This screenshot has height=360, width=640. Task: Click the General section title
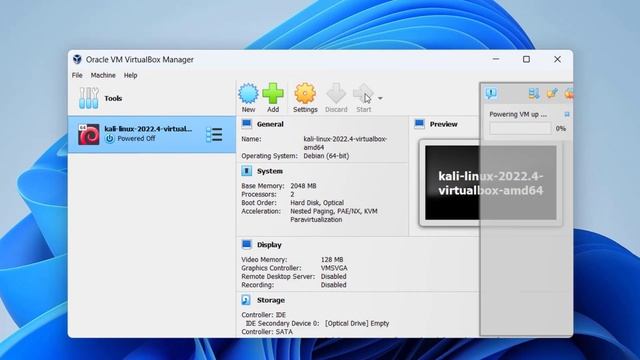coord(270,124)
